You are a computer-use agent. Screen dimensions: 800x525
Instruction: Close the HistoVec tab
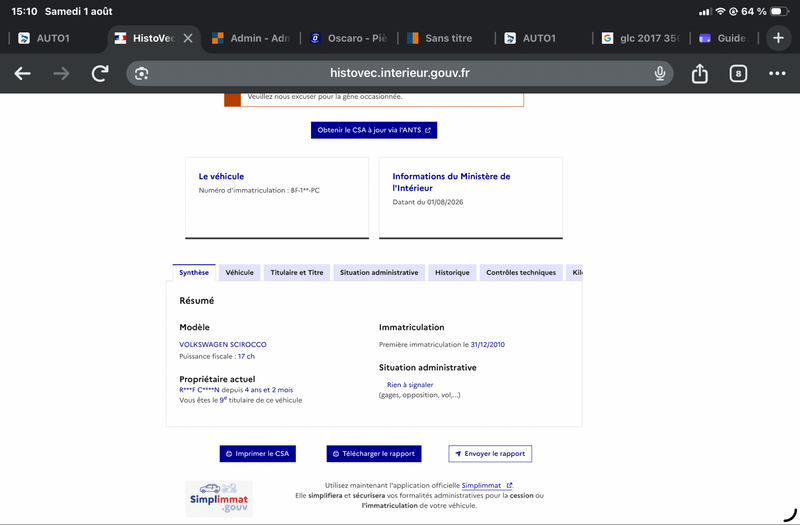[188, 38]
